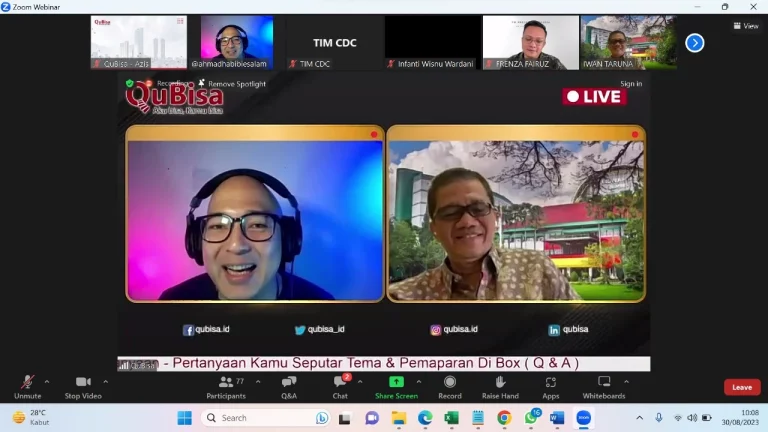Click the LIVE indicator badge
This screenshot has height=432, width=768.
595,96
